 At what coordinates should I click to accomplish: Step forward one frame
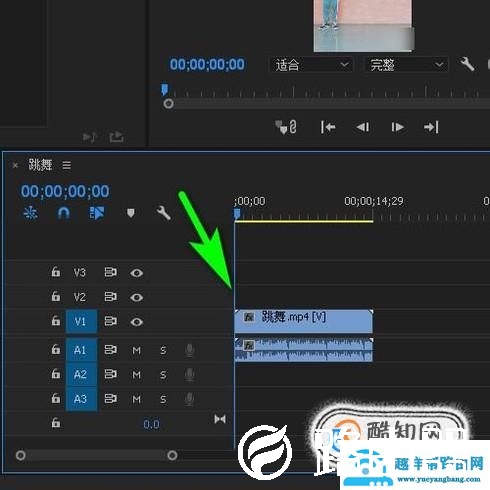click(x=397, y=127)
